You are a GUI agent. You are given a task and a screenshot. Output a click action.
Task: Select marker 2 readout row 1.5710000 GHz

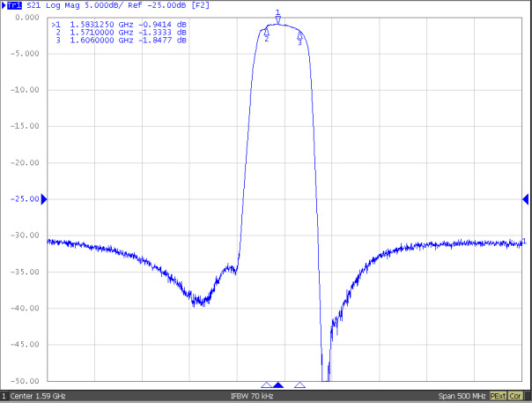coord(119,32)
